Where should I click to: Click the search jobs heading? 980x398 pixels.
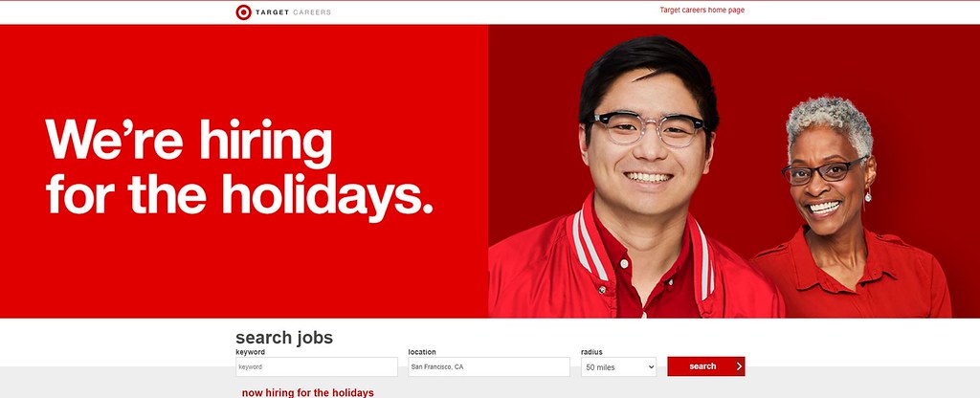click(283, 338)
